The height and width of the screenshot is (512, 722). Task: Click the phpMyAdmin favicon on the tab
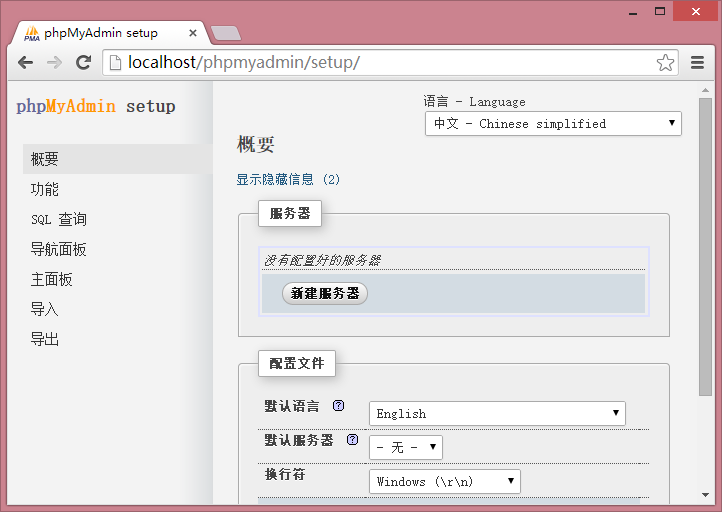coord(32,33)
